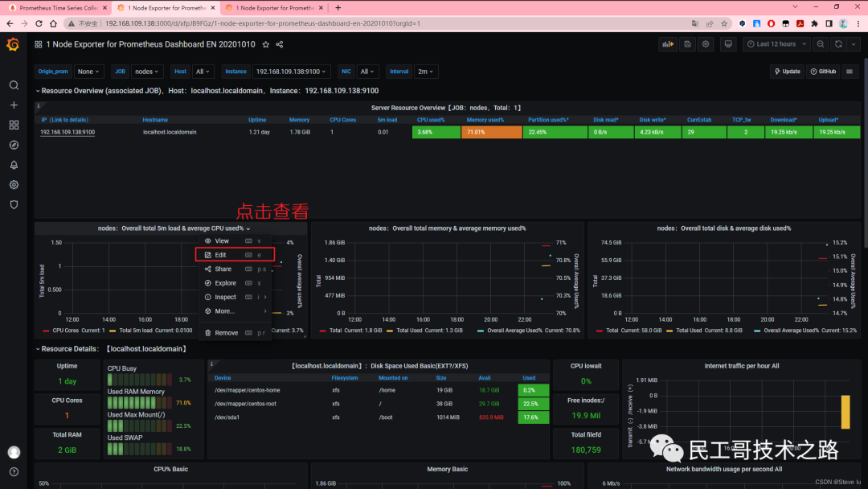The height and width of the screenshot is (489, 868).
Task: Open the Instance 192.168.109.138:9100 dropdown
Action: click(291, 72)
